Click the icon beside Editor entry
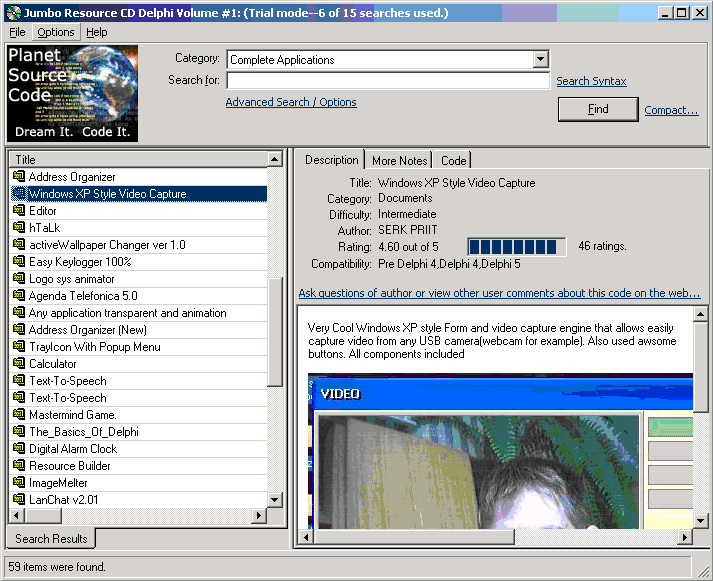This screenshot has height=581, width=713. click(x=19, y=210)
